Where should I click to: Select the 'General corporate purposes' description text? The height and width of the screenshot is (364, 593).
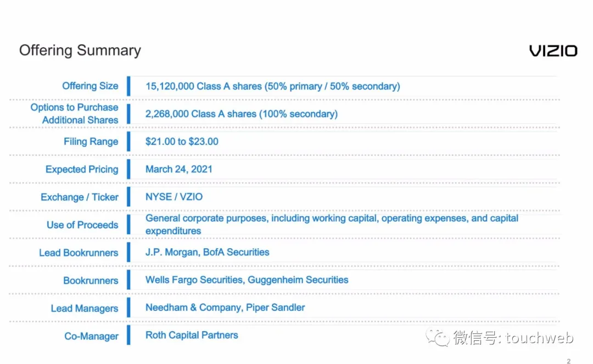pyautogui.click(x=332, y=224)
